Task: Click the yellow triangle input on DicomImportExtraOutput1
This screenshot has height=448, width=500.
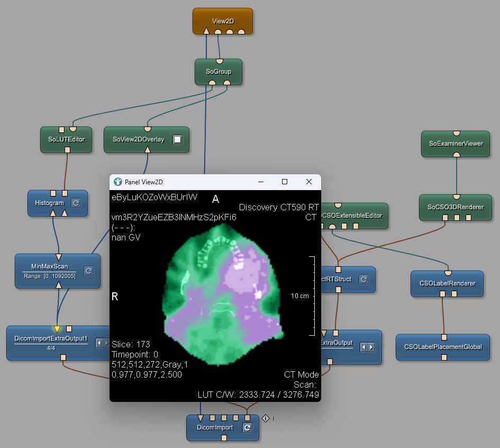Action: [x=57, y=329]
